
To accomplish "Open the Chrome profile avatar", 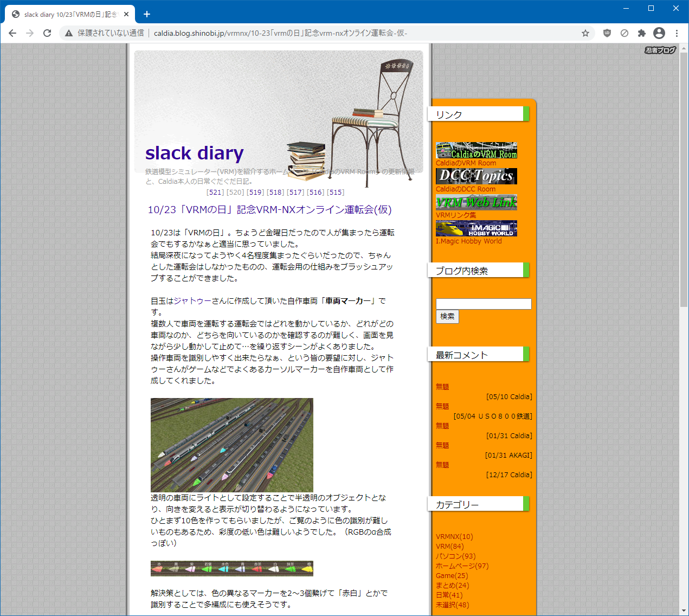I will (659, 33).
